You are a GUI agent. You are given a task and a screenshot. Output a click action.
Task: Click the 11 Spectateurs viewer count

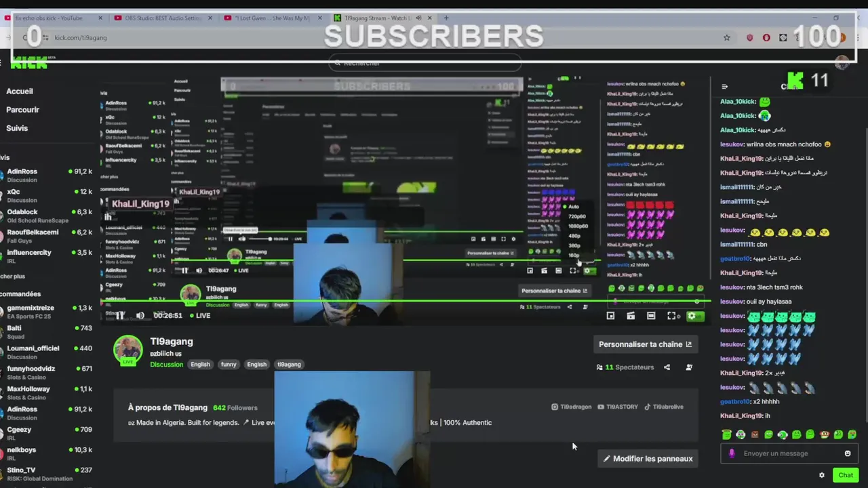[x=625, y=367]
